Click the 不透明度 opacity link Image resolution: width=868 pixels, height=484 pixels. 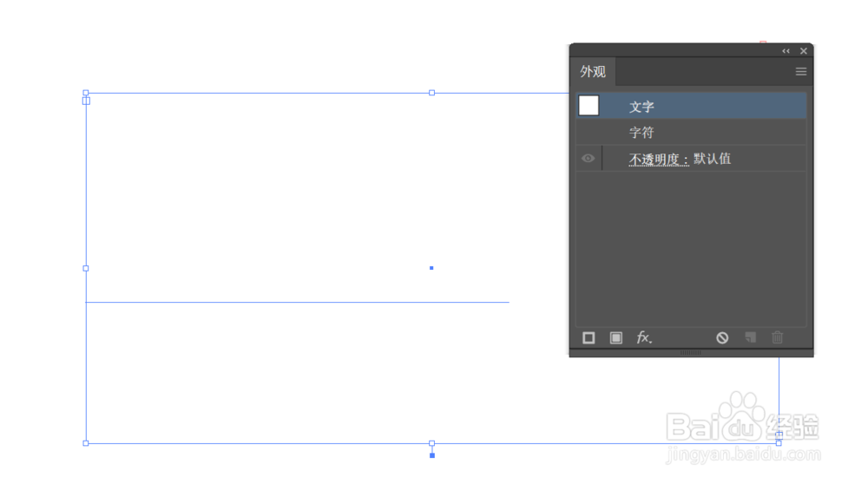[659, 159]
